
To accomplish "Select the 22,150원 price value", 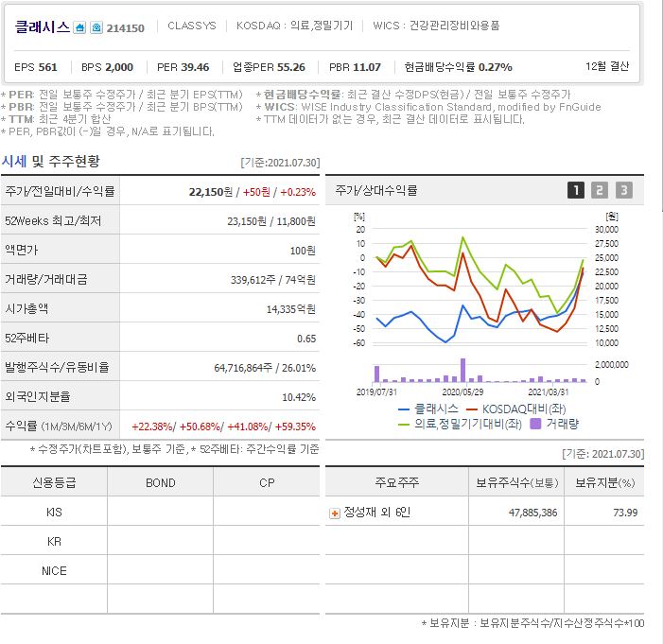I will click(211, 192).
